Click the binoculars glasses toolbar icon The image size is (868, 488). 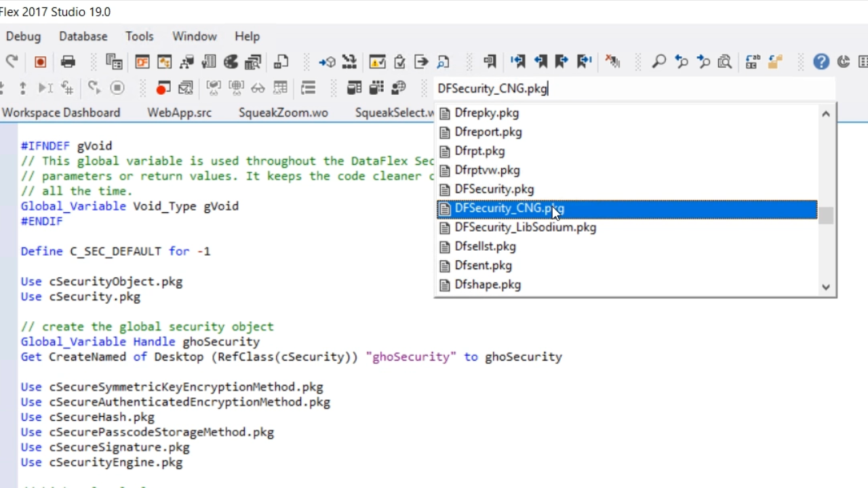pyautogui.click(x=258, y=88)
